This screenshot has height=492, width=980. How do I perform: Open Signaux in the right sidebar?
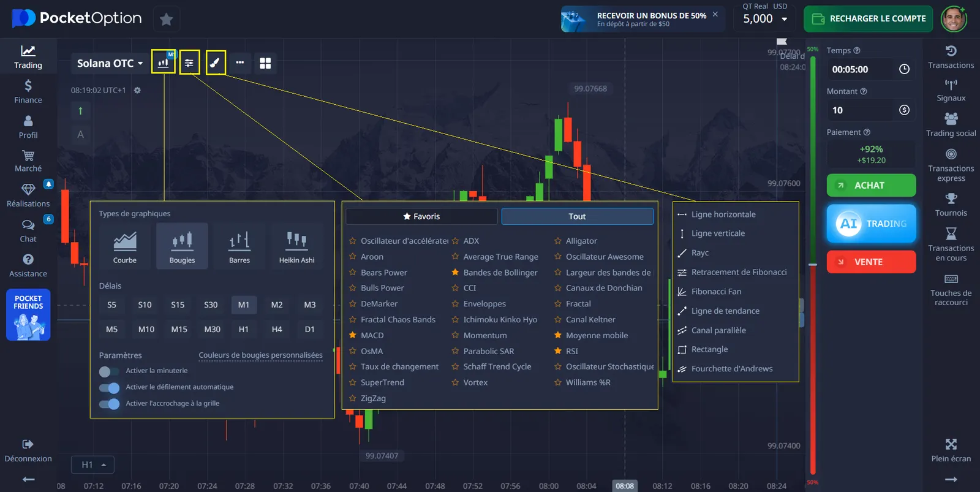coord(951,90)
